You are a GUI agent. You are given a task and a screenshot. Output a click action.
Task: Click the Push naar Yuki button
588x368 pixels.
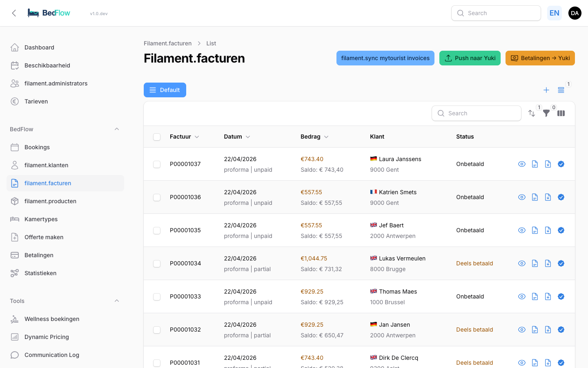[x=470, y=58]
